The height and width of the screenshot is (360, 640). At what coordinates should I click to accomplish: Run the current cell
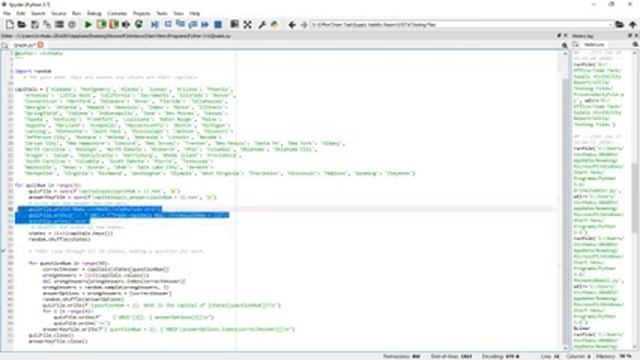tap(101, 24)
